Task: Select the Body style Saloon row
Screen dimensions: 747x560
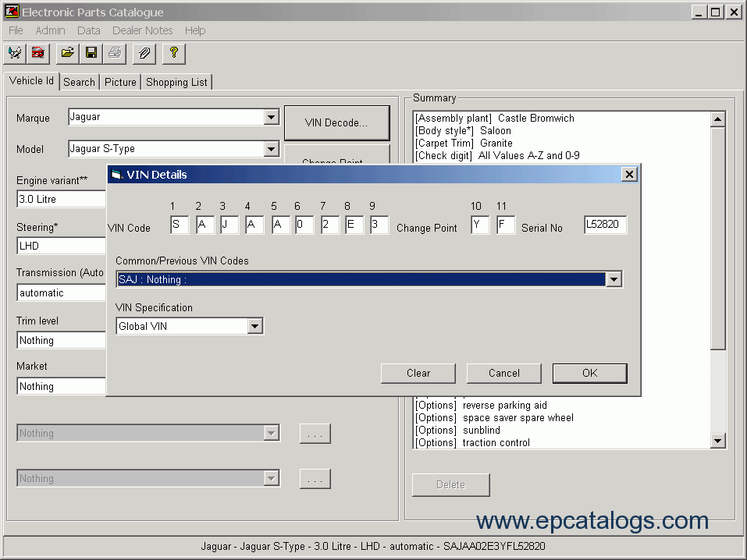Action: 463,130
